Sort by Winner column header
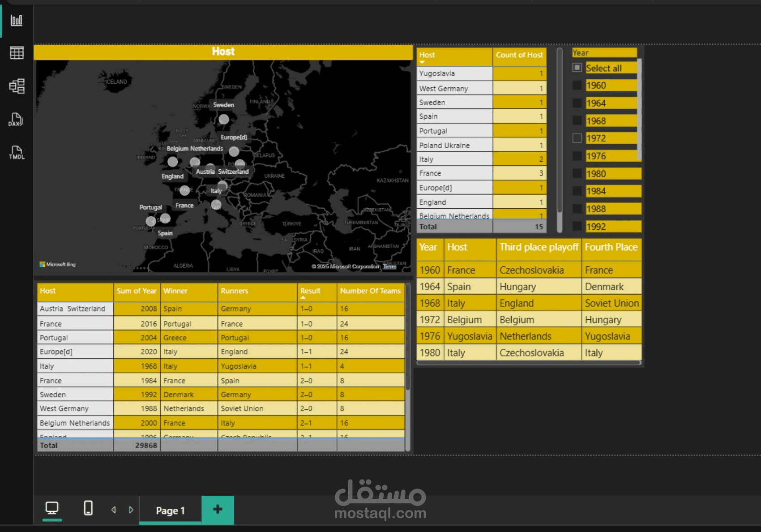Viewport: 761px width, 532px height. tap(189, 292)
